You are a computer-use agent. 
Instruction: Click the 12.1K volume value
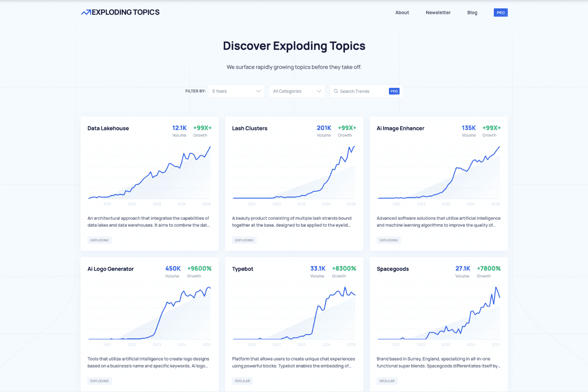point(179,128)
